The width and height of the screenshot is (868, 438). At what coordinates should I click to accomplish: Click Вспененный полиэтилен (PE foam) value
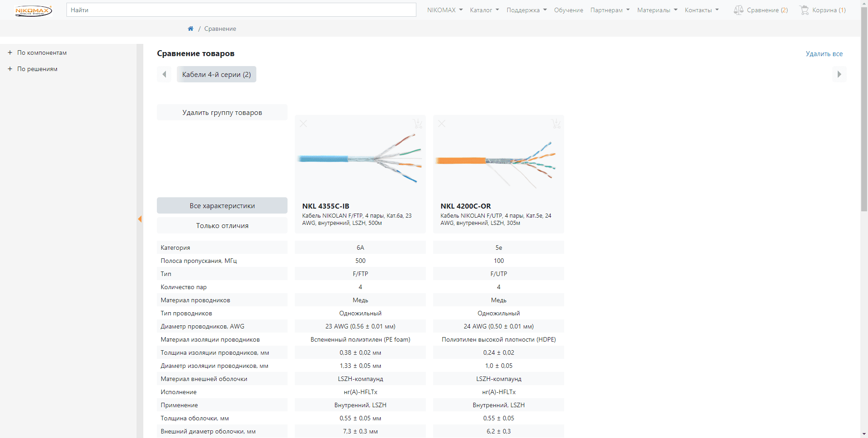click(360, 339)
